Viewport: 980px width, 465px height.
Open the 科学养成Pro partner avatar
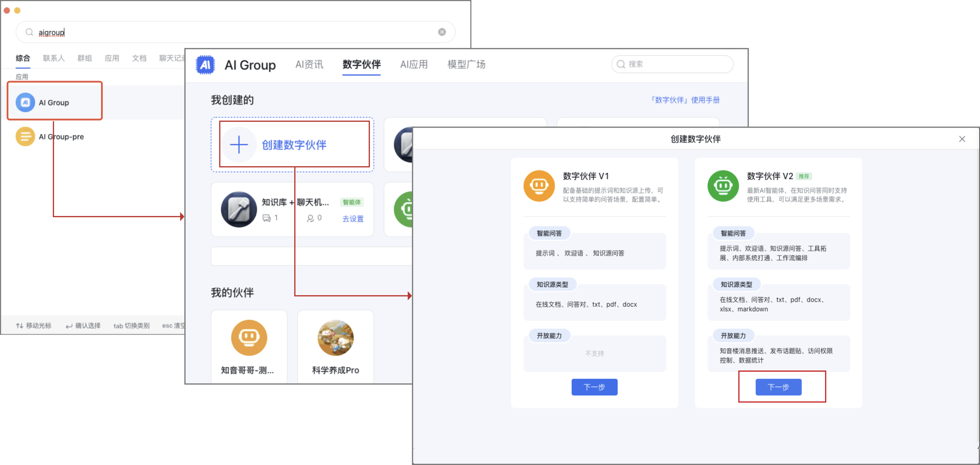point(336,338)
